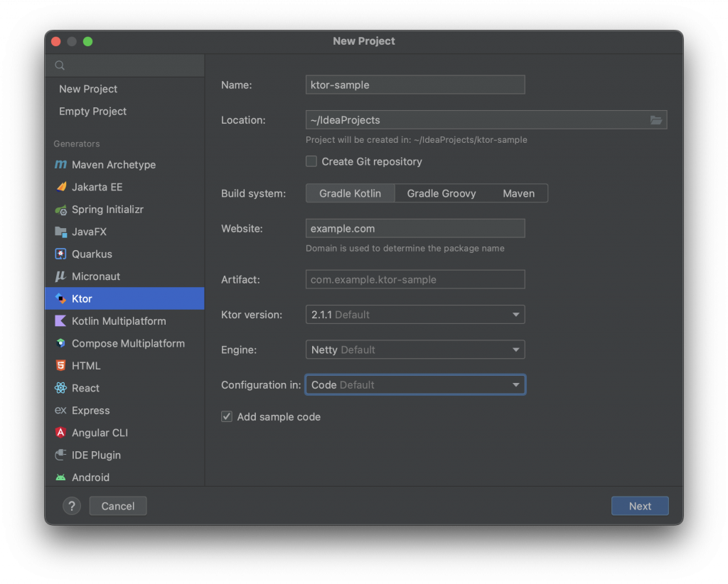728x584 pixels.
Task: Select New Project in sidebar
Action: click(x=88, y=89)
